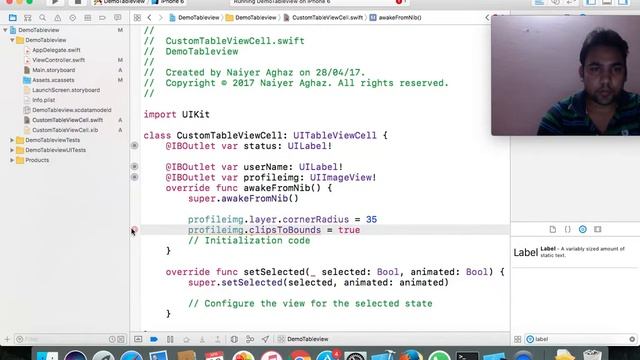Expand the DemoTableviewTests folder
Viewport: 640px width, 360px height.
[x=12, y=140]
